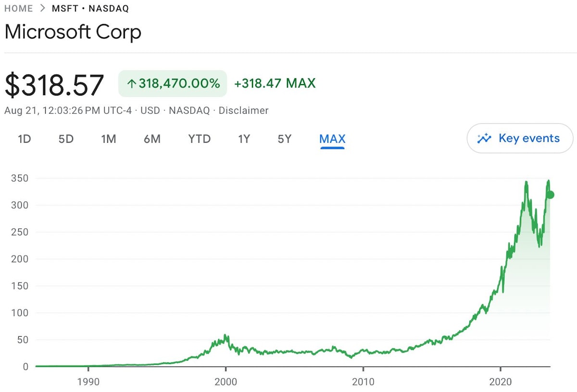Click the 2000 dot-com peak on chart line

click(x=226, y=336)
